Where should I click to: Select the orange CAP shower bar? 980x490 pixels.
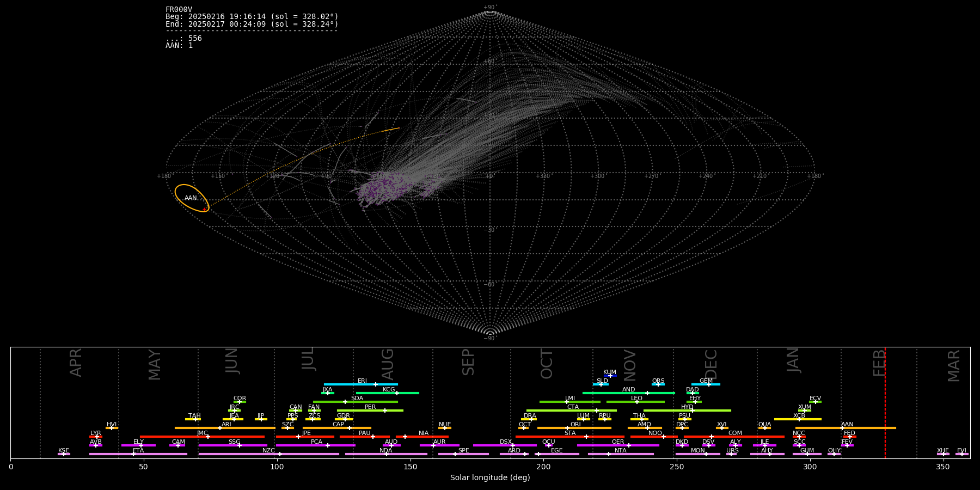pyautogui.click(x=337, y=428)
